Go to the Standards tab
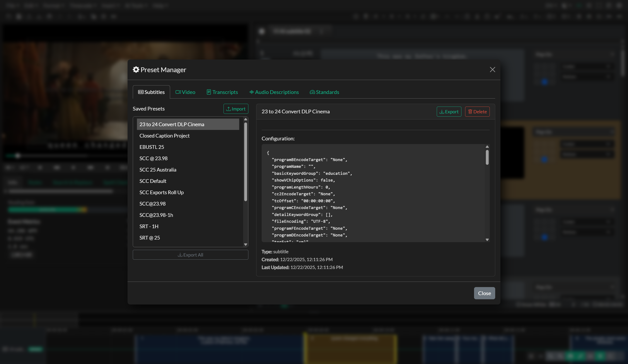The height and width of the screenshot is (364, 628). [324, 92]
